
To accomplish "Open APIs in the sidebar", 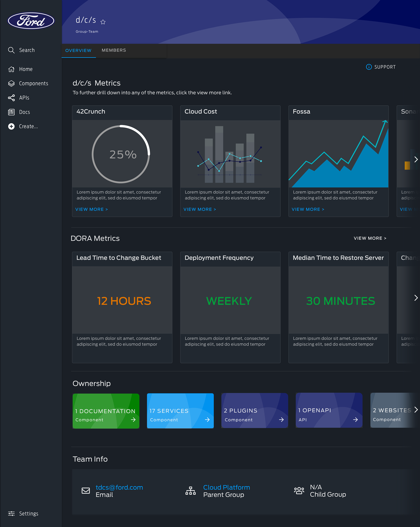I will 19,98.
